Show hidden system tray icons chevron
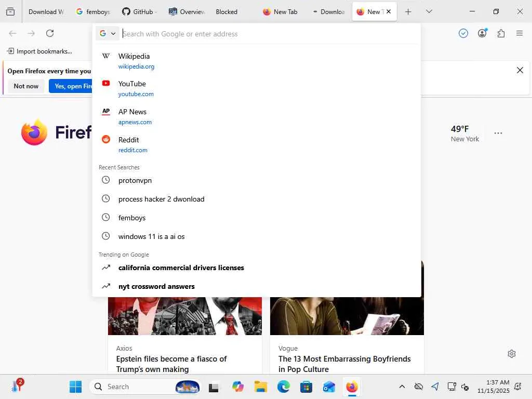Image resolution: width=532 pixels, height=399 pixels. tap(402, 387)
